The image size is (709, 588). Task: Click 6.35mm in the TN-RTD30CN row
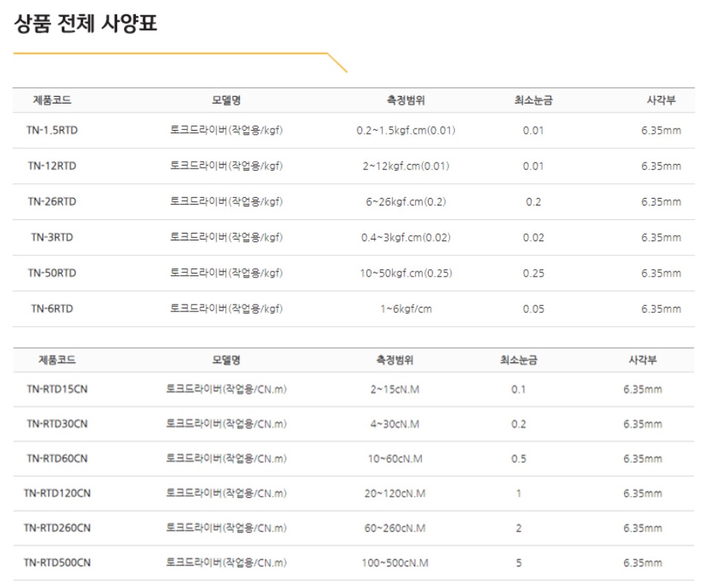642,425
